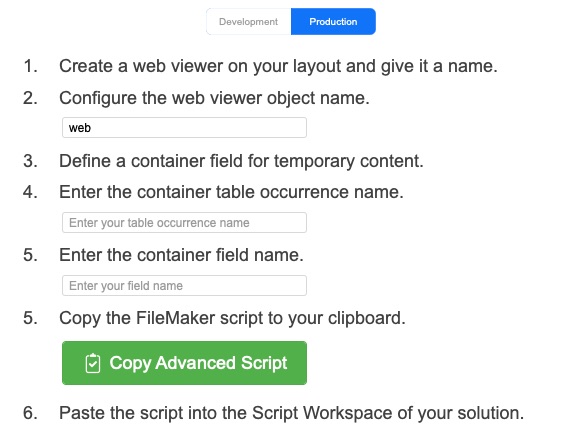The image size is (581, 433).
Task: Click the 'Configure the web viewer object name' text
Action: click(215, 98)
